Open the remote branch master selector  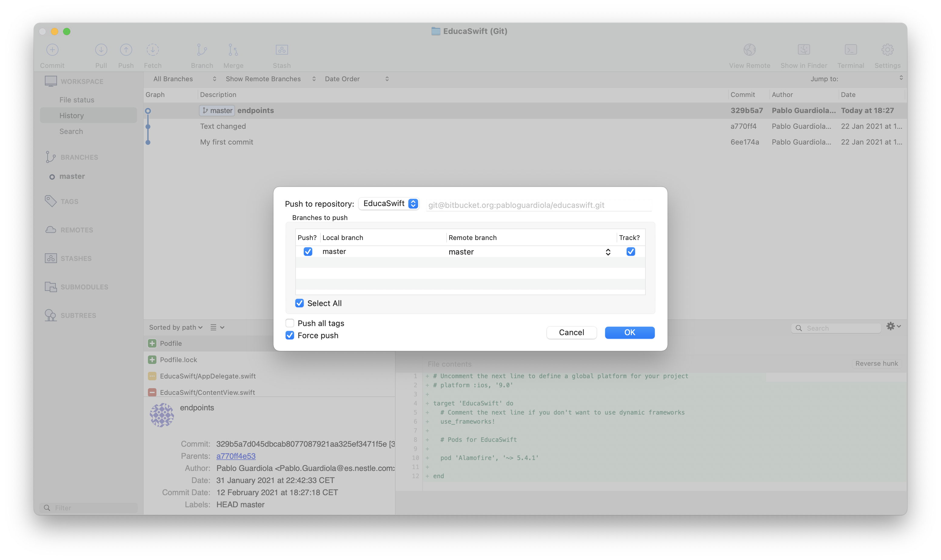coord(530,252)
